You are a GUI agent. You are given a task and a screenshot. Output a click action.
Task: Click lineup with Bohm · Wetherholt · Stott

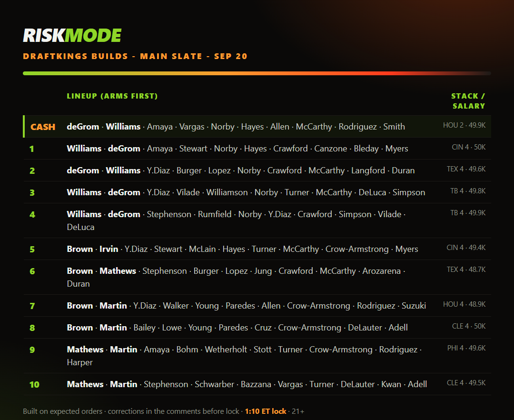pyautogui.click(x=244, y=356)
